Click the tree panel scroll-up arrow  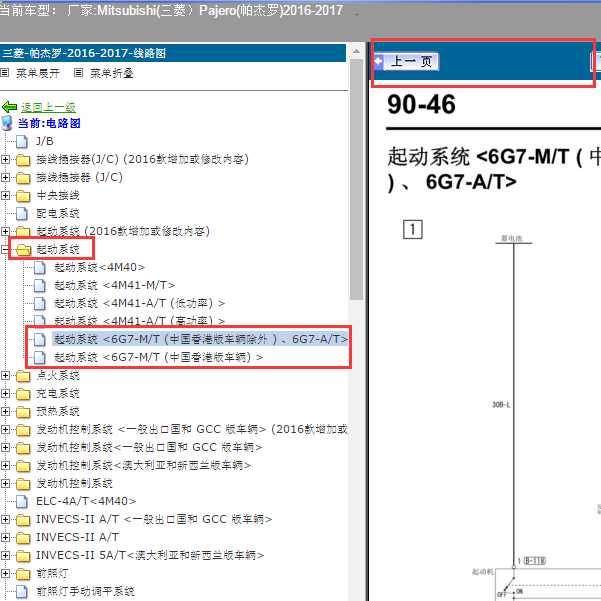pyautogui.click(x=356, y=51)
